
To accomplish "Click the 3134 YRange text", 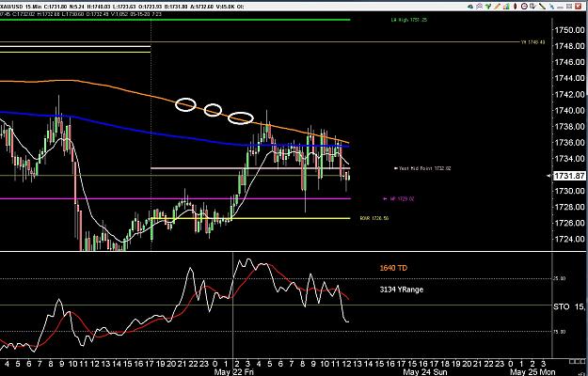I will [x=401, y=290].
